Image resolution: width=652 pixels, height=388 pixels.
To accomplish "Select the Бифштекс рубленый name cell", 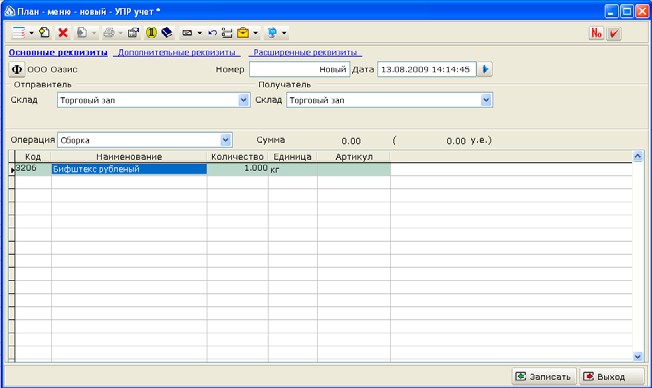I will [129, 169].
